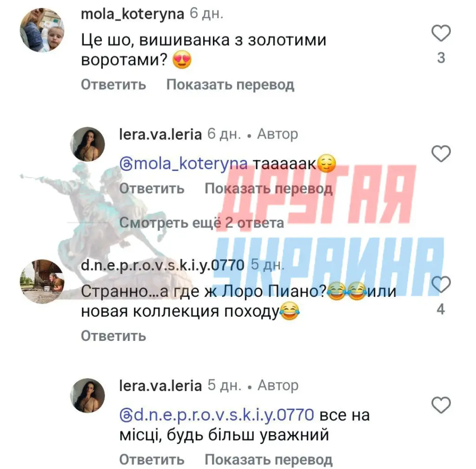Reply to mola_koteryna's comment via 'Ответить'
Viewport: 476px width, 469px height.
(x=113, y=85)
